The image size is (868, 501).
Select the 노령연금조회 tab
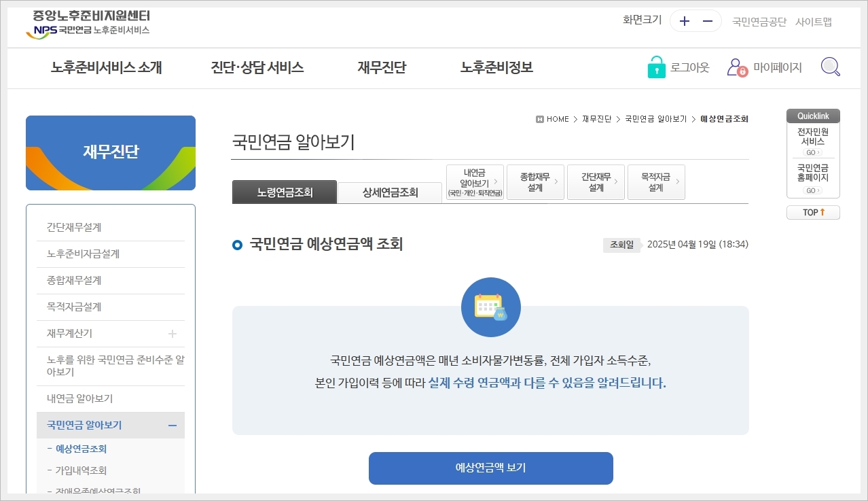[285, 192]
